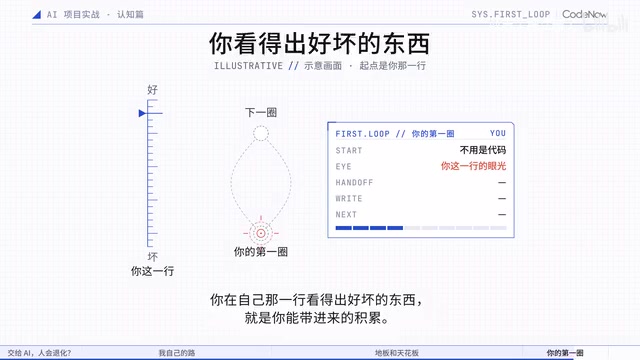Click the 'WRITE' row label

coord(349,198)
